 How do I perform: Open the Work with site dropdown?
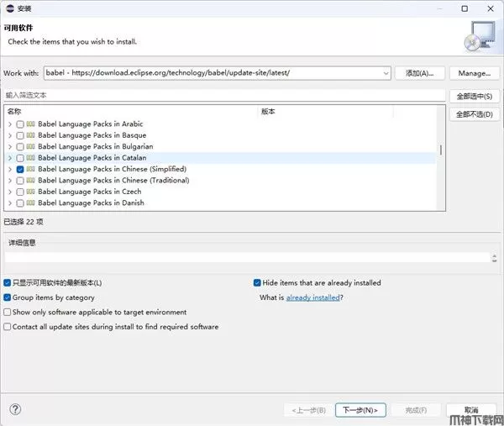tap(386, 73)
